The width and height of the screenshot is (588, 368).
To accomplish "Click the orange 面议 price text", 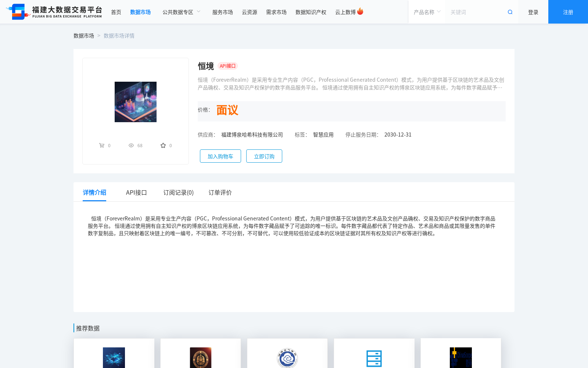I will (227, 110).
